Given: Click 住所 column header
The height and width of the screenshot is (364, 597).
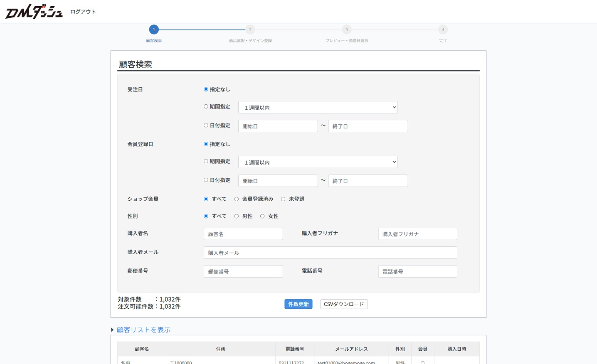Looking at the screenshot, I should [221, 349].
